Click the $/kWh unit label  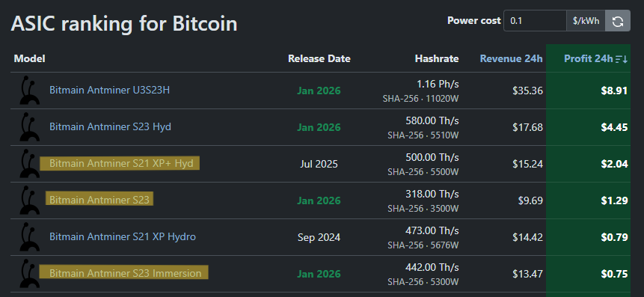(x=586, y=20)
